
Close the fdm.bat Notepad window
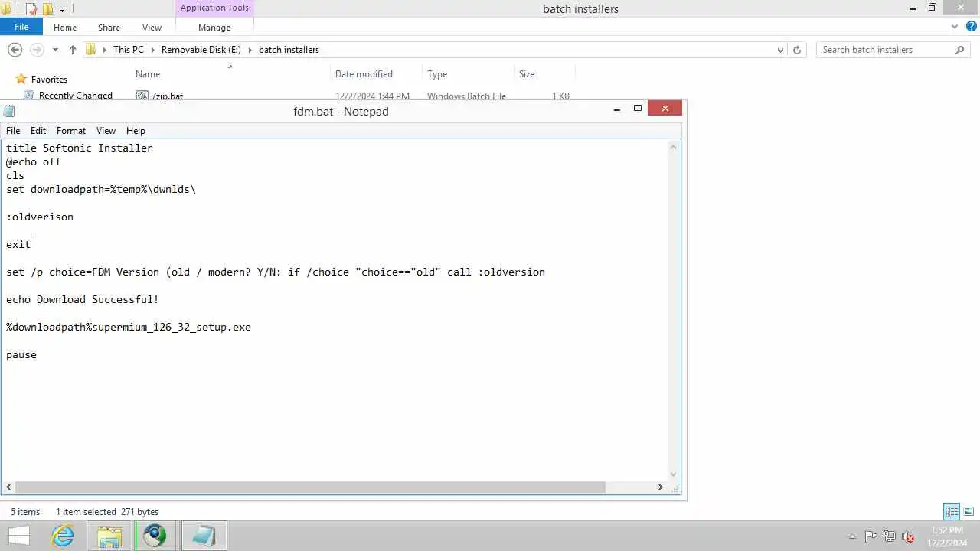click(x=665, y=109)
